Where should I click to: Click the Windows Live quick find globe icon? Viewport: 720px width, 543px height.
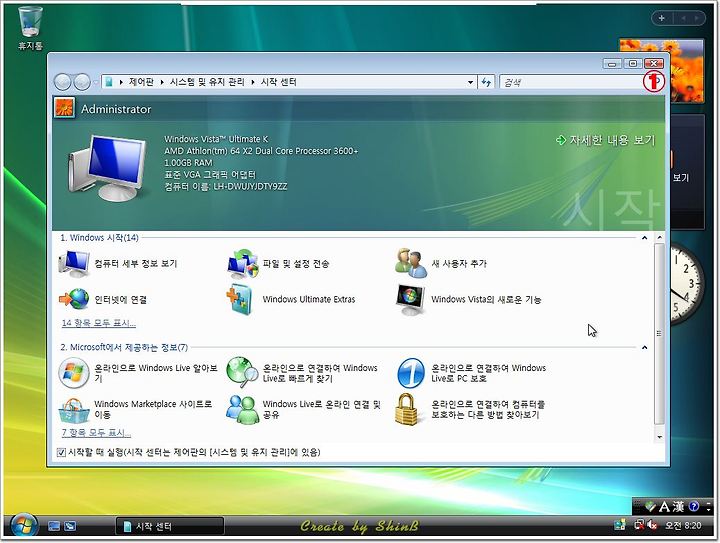[242, 373]
